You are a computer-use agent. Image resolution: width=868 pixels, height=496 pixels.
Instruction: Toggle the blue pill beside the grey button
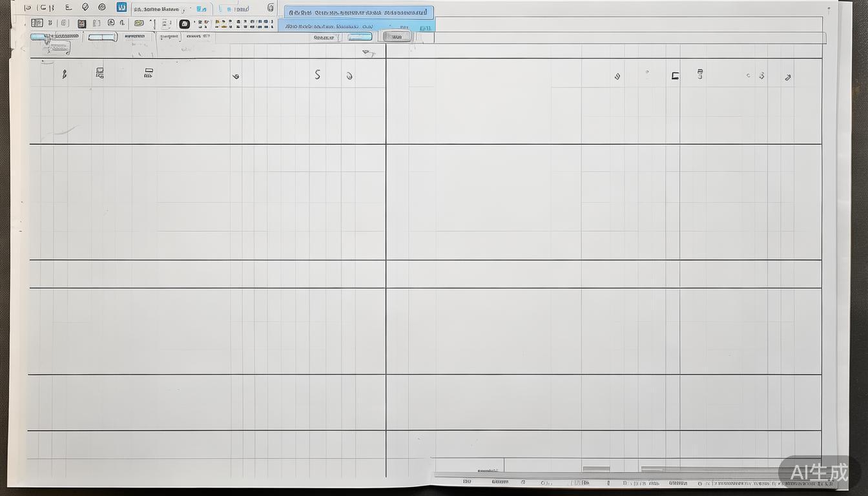(360, 37)
